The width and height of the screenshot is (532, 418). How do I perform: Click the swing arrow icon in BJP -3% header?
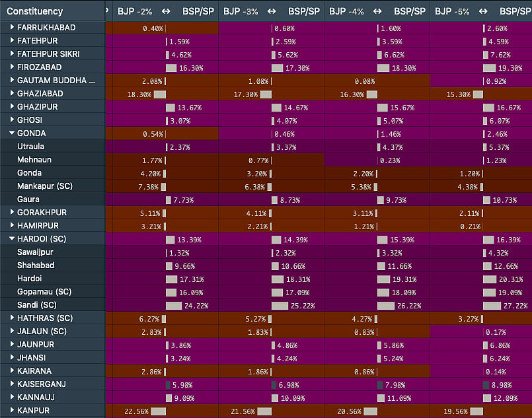pyautogui.click(x=272, y=11)
